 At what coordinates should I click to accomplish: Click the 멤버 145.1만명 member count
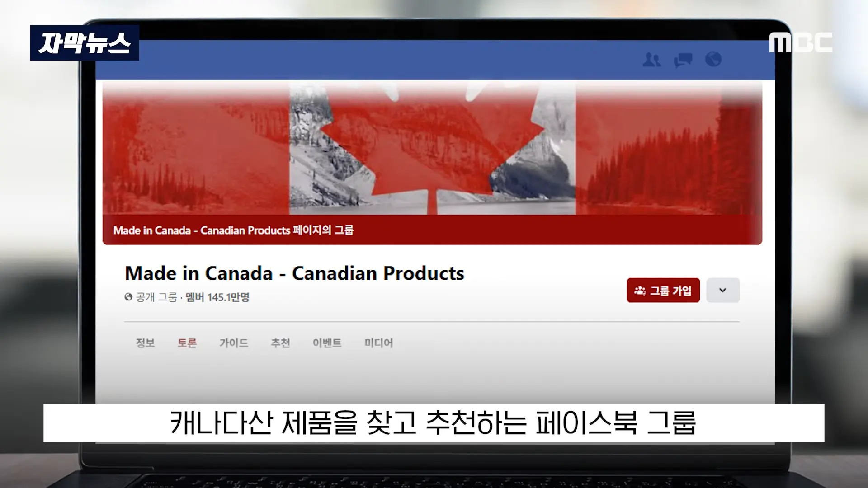[x=217, y=297]
